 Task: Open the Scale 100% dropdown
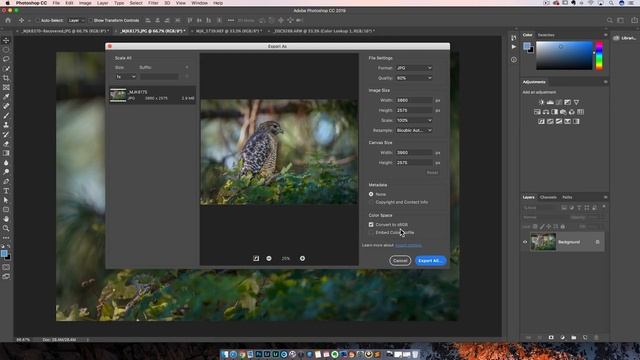[x=414, y=120]
